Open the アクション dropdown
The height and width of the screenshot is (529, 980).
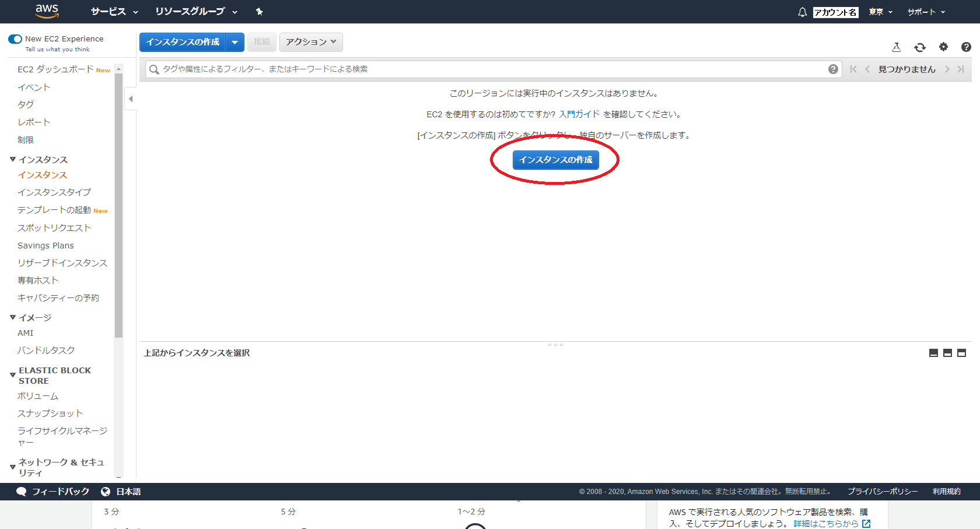coord(310,42)
